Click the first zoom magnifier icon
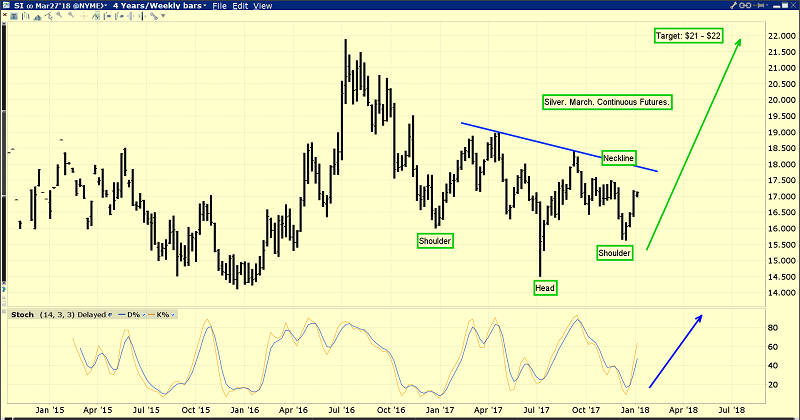Image resolution: width=800 pixels, height=420 pixels. click(59, 15)
